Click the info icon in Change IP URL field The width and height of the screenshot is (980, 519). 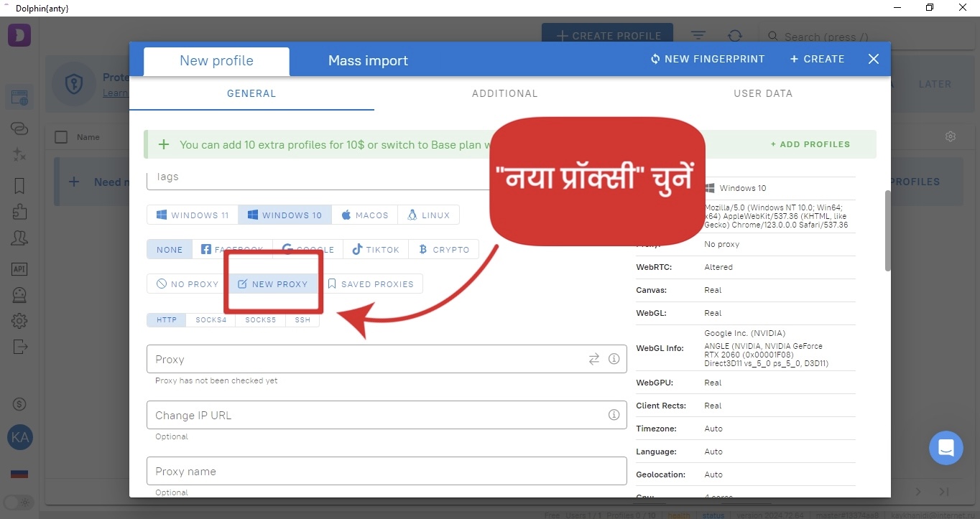(x=614, y=415)
